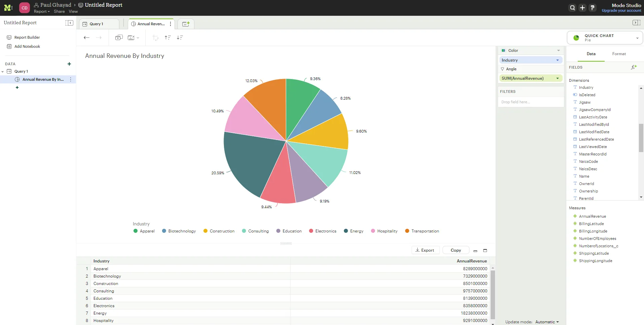Click the sort descending toolbar icon
The width and height of the screenshot is (644, 325).
coord(180,38)
